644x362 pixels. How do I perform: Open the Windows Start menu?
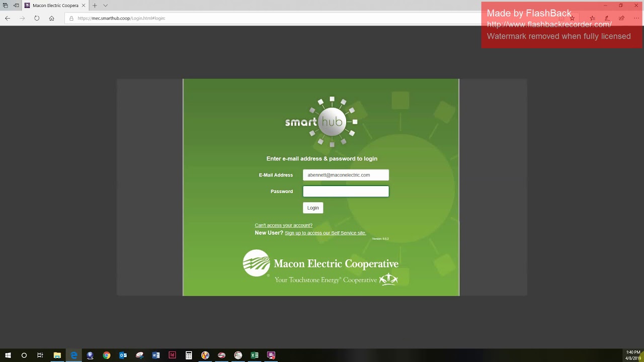click(8, 355)
